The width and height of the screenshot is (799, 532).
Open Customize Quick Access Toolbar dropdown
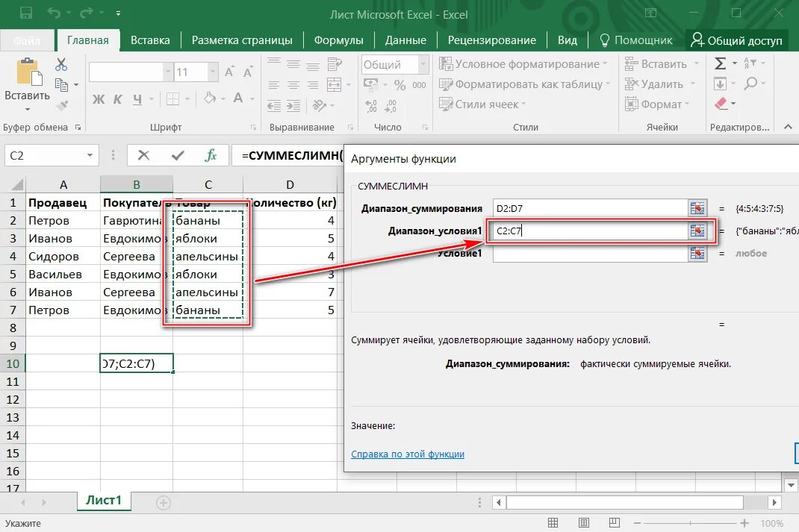(118, 13)
